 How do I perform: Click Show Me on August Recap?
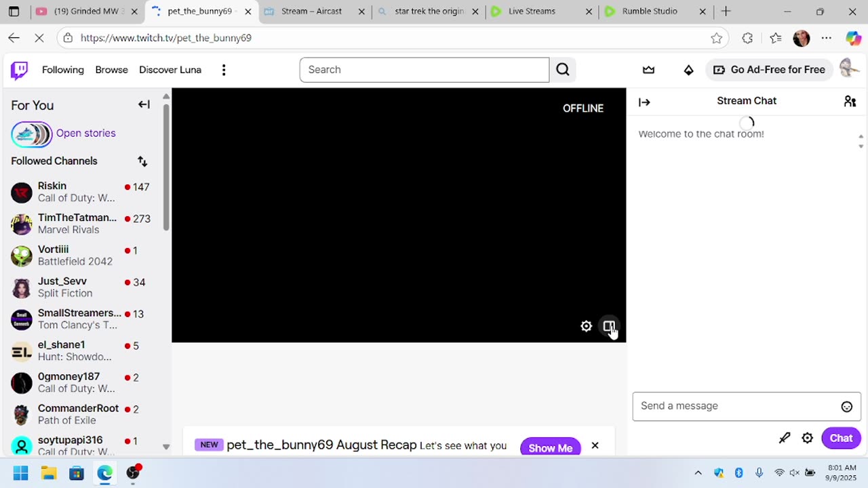[551, 448]
